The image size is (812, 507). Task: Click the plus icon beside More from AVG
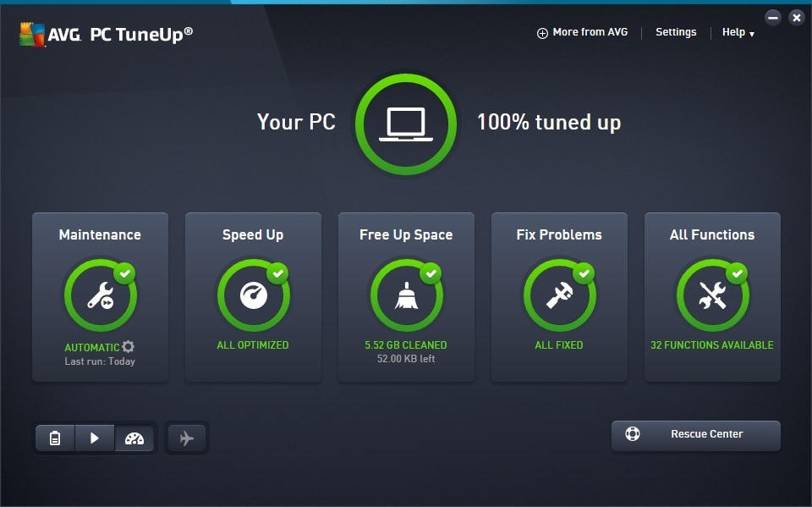coord(542,33)
